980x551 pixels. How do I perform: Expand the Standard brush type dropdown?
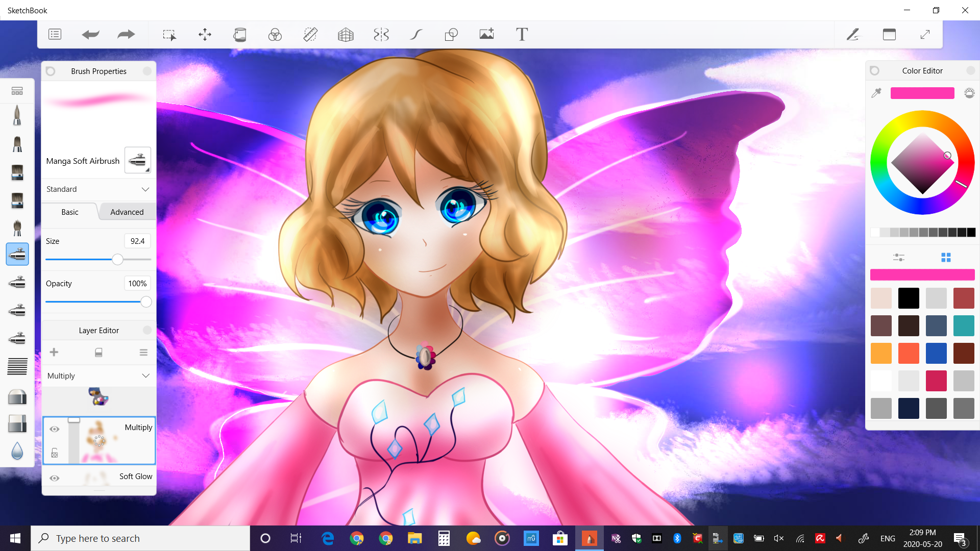(99, 189)
